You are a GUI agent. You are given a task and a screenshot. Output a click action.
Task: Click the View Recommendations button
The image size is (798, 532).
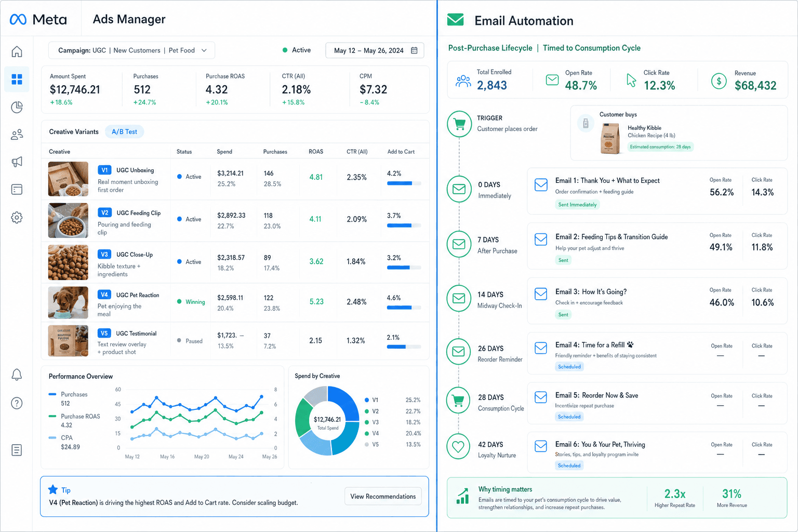383,496
